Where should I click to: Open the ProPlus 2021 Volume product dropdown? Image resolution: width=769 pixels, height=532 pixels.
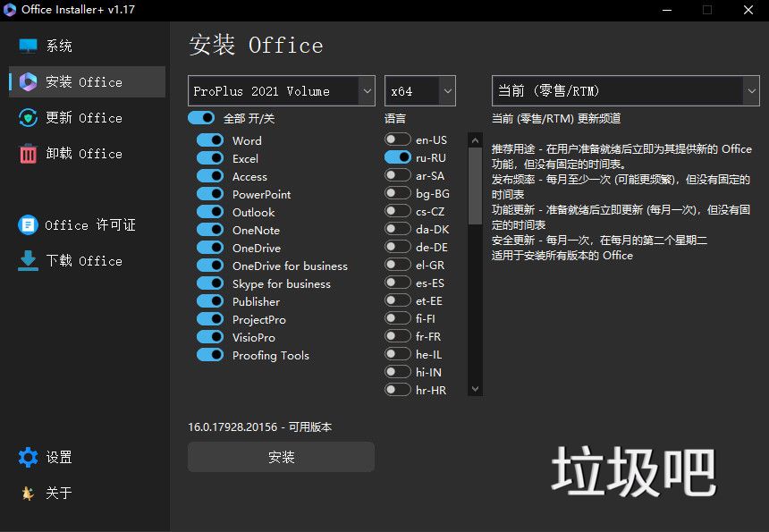(x=281, y=90)
